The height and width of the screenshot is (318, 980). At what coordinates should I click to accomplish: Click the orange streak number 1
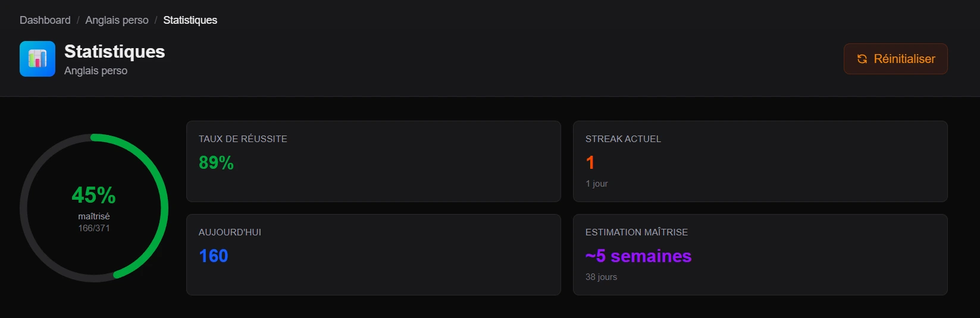pyautogui.click(x=590, y=163)
